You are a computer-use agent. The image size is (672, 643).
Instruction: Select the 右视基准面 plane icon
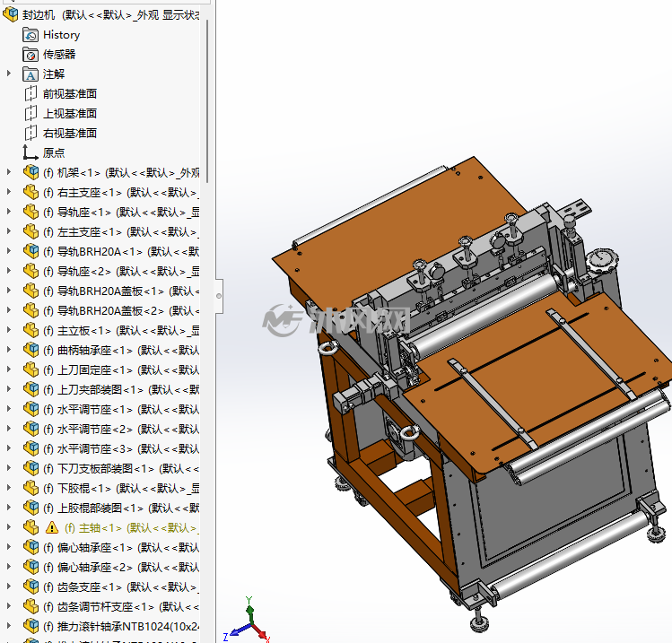[x=31, y=134]
